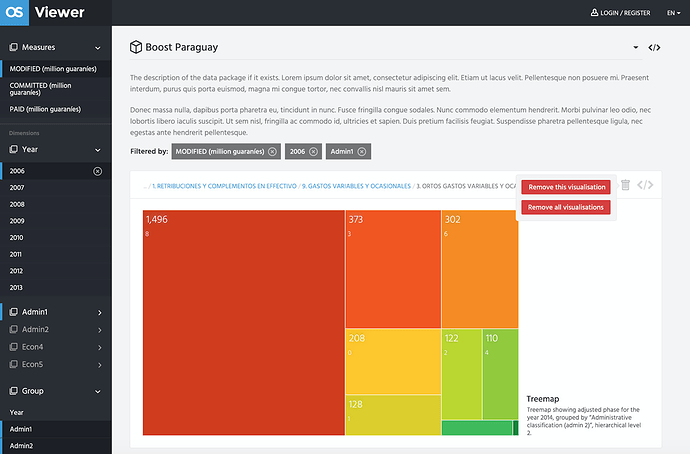690x454 pixels.
Task: Click the Remove all visualisations button
Action: pos(566,207)
